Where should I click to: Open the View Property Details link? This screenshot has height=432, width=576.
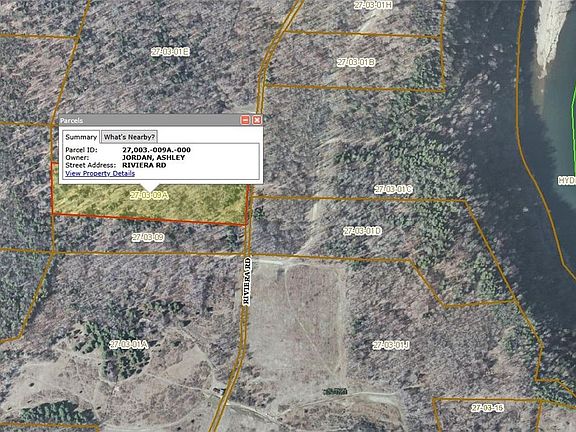[100, 173]
